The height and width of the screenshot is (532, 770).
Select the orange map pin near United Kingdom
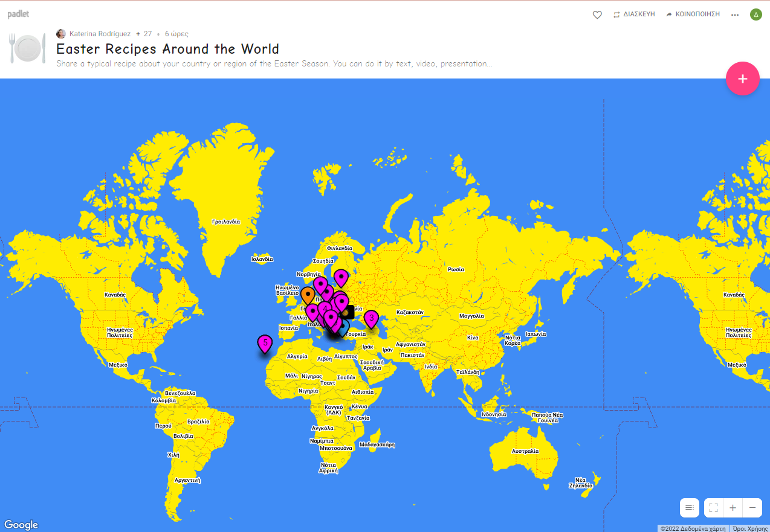[x=308, y=295]
